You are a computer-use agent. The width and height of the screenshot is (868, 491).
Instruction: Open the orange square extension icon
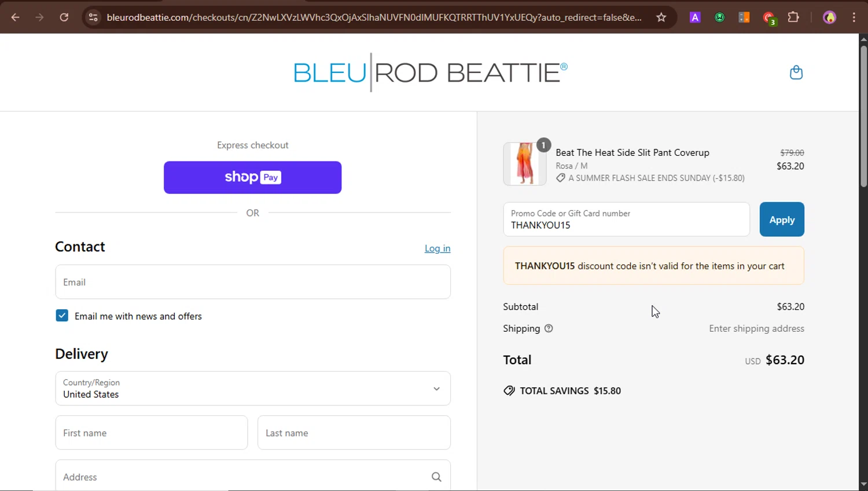coord(744,17)
